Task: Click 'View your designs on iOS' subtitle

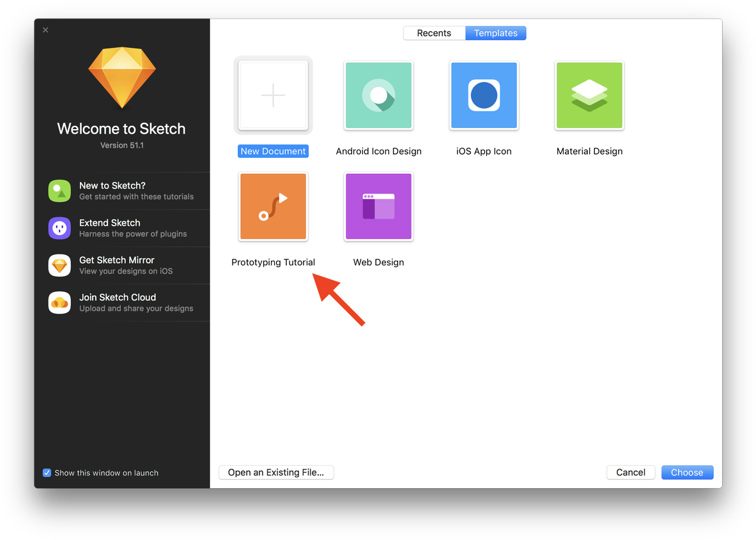Action: click(x=126, y=271)
